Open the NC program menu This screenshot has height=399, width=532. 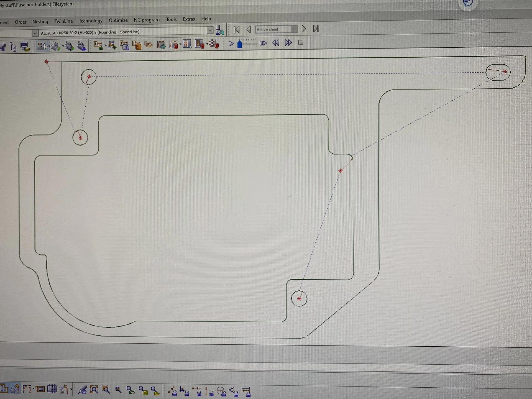147,20
